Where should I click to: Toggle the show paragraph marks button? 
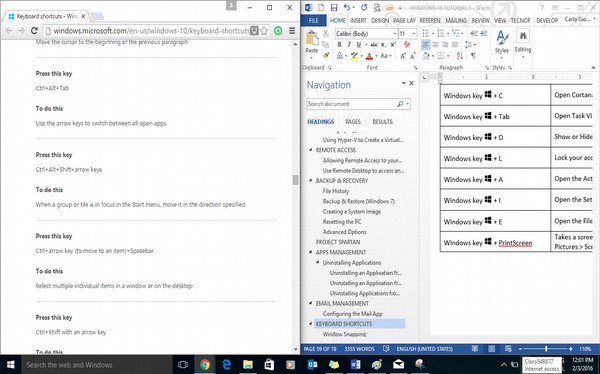coord(473,56)
